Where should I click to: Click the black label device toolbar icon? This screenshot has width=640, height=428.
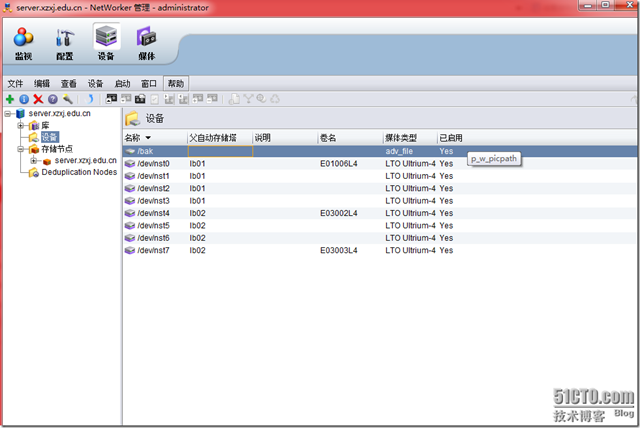[140, 99]
